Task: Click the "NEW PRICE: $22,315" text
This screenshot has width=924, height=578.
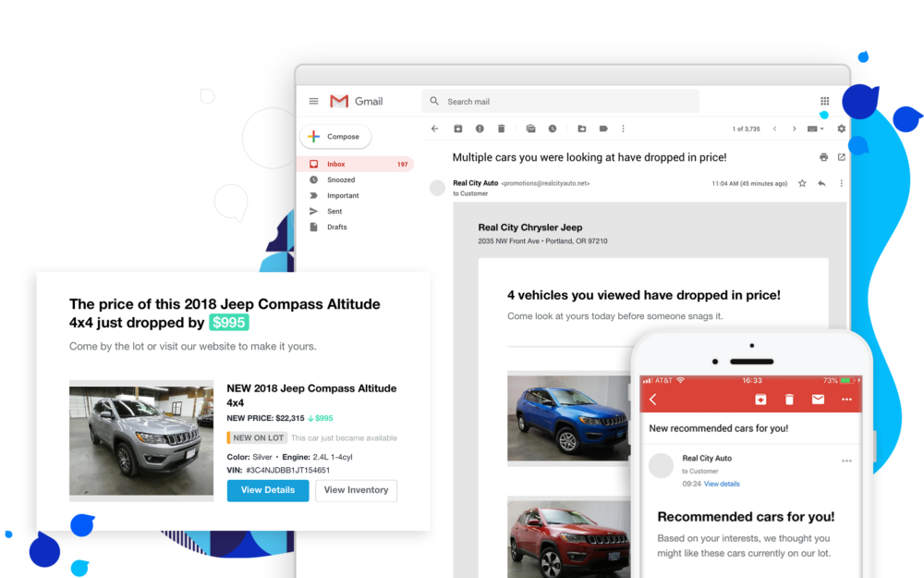Action: [x=265, y=418]
